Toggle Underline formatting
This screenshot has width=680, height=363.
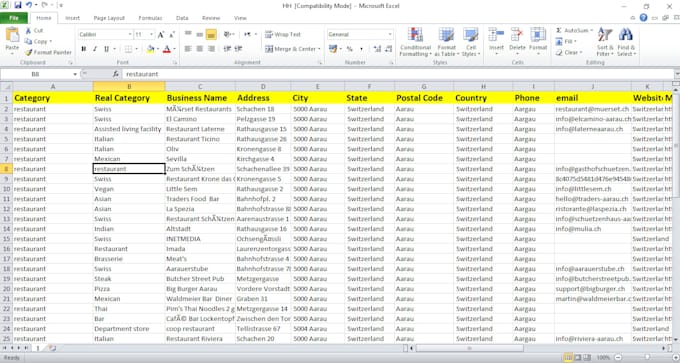point(106,49)
